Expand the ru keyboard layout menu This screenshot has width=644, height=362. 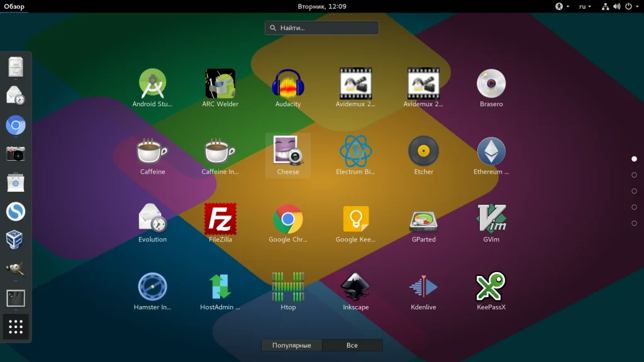[585, 6]
